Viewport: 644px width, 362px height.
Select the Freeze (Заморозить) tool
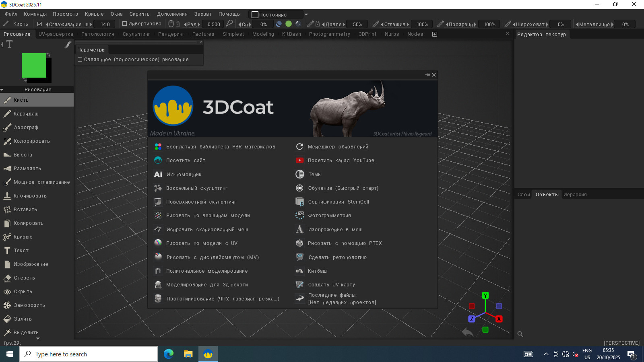[29, 305]
